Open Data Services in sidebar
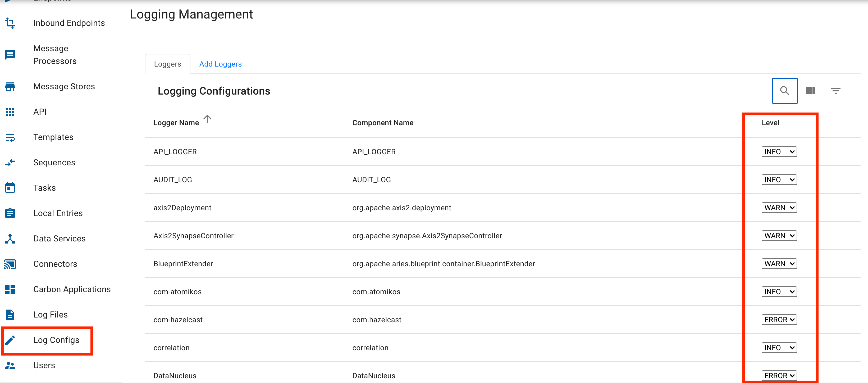The width and height of the screenshot is (868, 383). [x=59, y=239]
